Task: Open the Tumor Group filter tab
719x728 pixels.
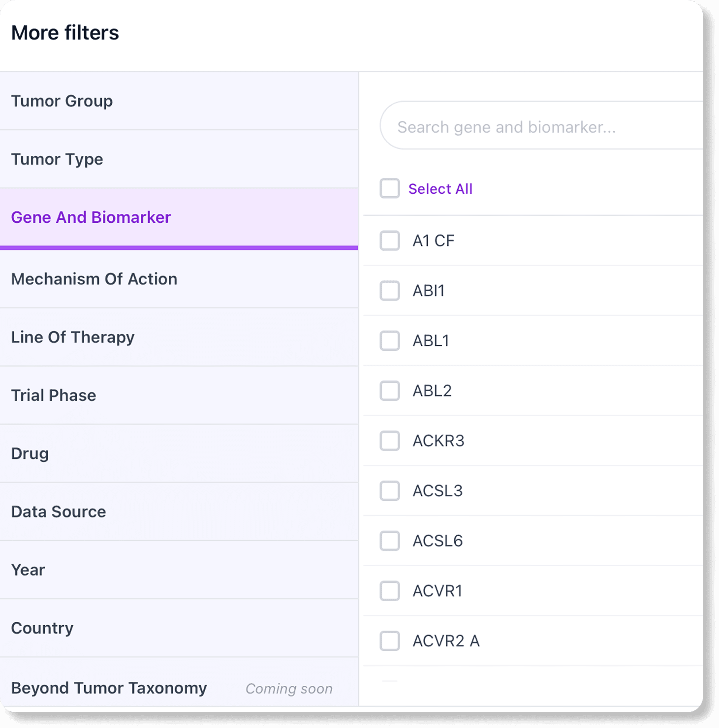Action: [179, 101]
